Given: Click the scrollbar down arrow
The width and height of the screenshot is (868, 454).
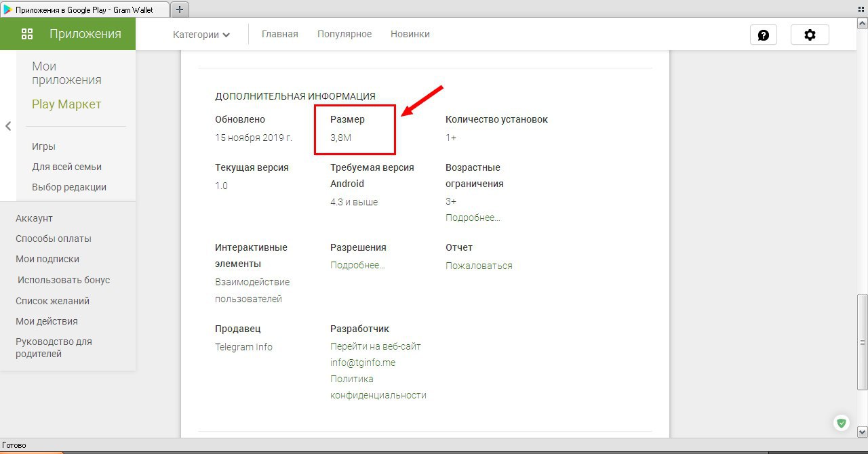Looking at the screenshot, I should pos(862,431).
